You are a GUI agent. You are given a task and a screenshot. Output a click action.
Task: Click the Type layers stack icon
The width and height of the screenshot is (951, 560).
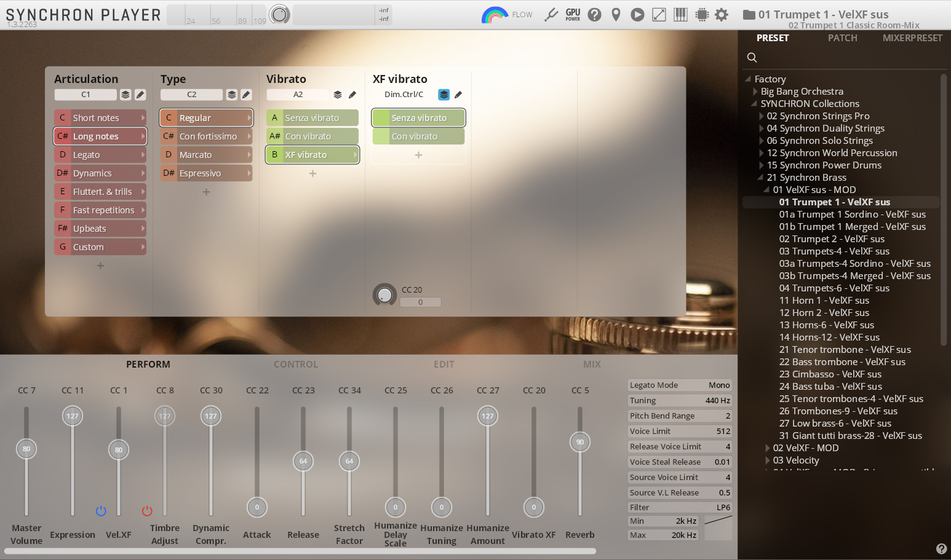tap(232, 95)
